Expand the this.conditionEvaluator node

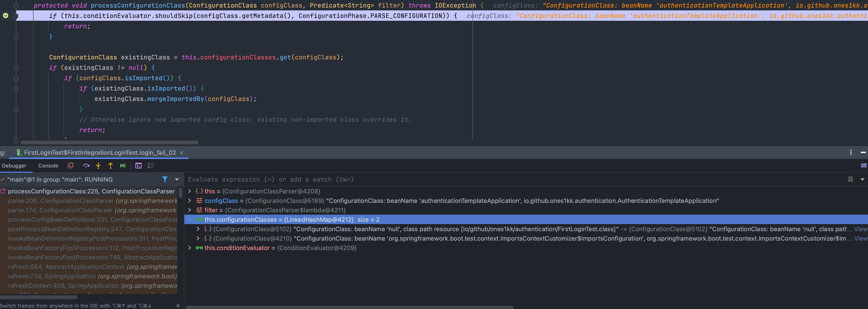click(190, 248)
